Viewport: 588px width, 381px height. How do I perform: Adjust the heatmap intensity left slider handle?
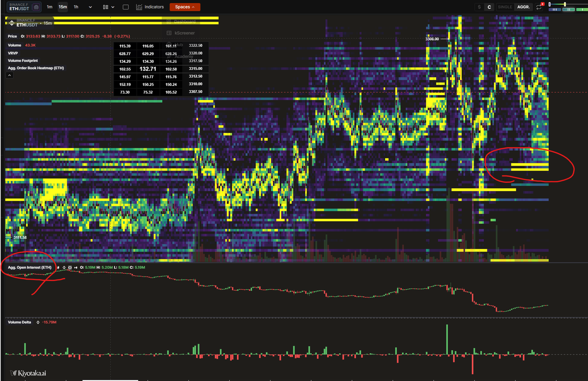550,4
